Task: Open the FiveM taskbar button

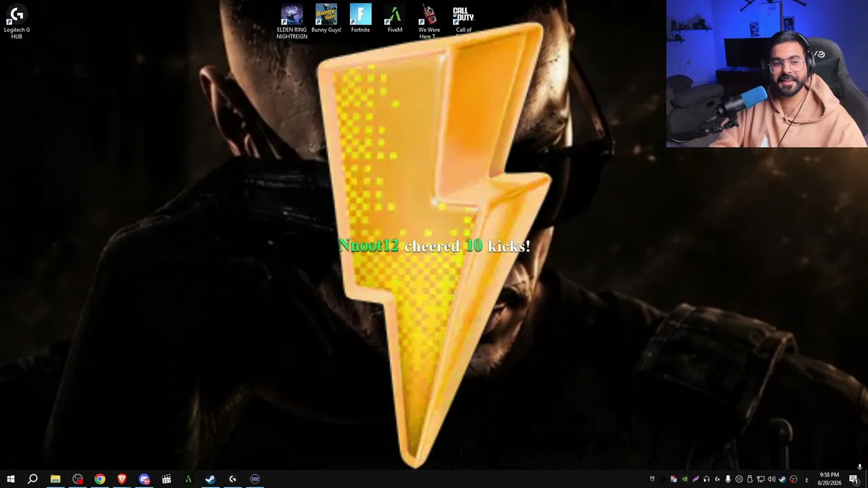Action: tap(189, 479)
